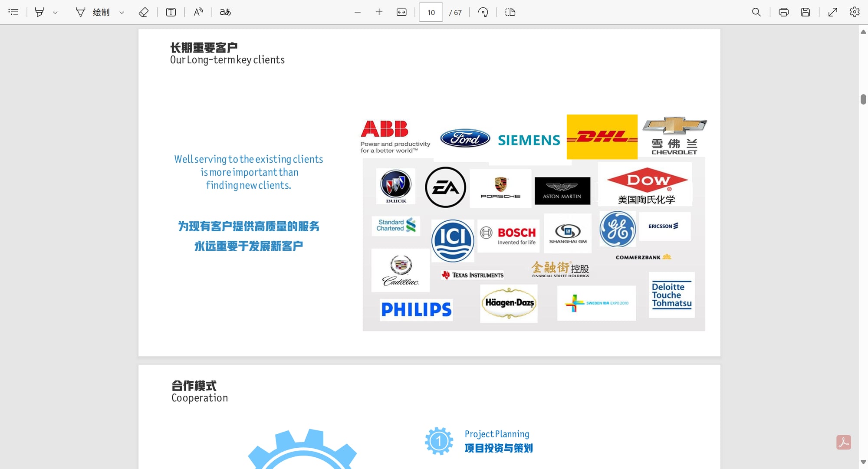Open PDF viewer settings
The width and height of the screenshot is (868, 469).
tap(855, 12)
